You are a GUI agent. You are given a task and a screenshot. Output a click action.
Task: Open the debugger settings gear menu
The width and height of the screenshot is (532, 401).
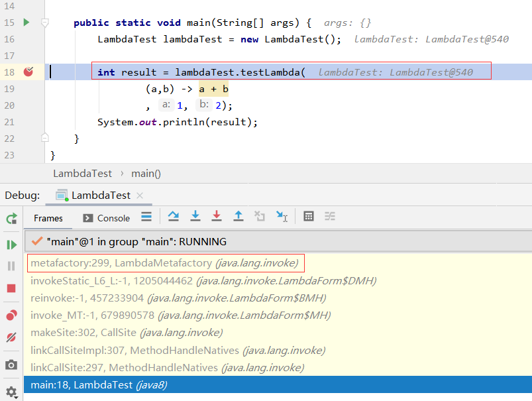(11, 392)
